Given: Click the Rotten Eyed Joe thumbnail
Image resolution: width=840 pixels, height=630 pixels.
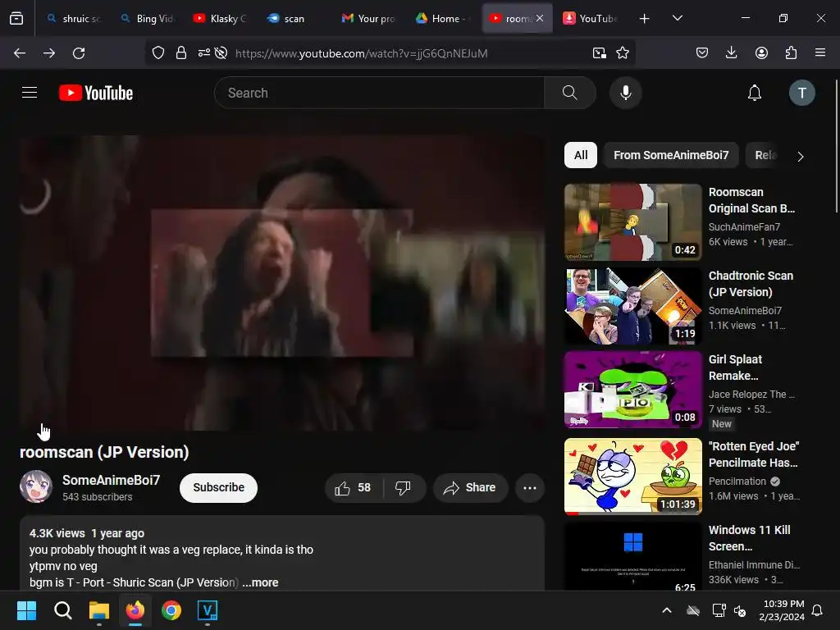Looking at the screenshot, I should coord(633,477).
